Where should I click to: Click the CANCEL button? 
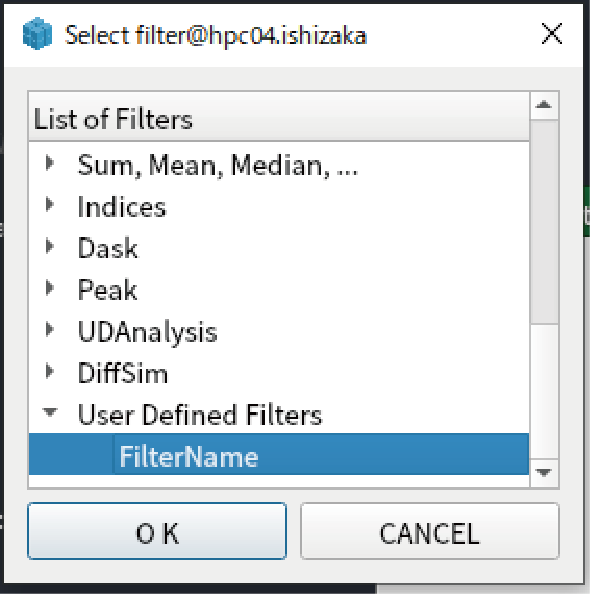tap(430, 531)
